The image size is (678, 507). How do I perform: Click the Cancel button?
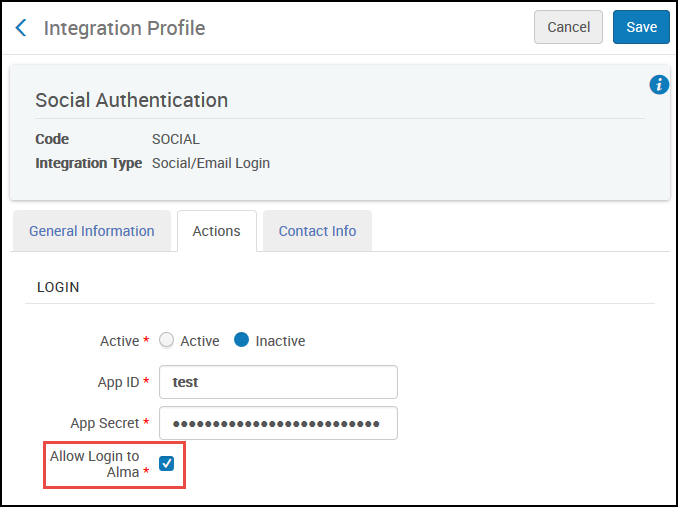pos(568,27)
